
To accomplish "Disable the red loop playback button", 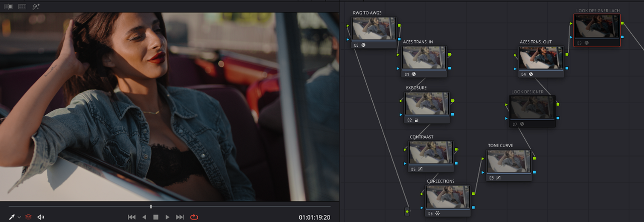I will tap(194, 217).
